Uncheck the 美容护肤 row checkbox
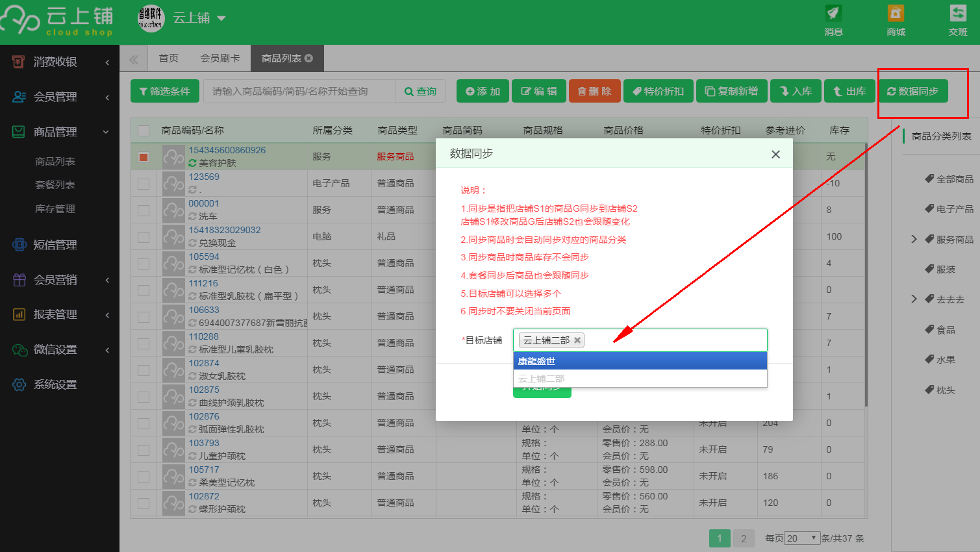 click(x=144, y=157)
